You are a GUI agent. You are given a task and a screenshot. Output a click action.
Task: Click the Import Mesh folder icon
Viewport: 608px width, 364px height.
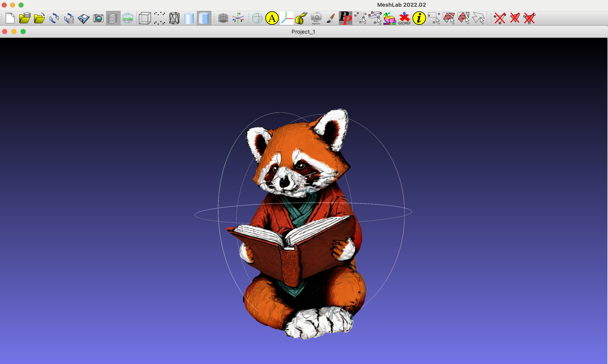[x=39, y=18]
